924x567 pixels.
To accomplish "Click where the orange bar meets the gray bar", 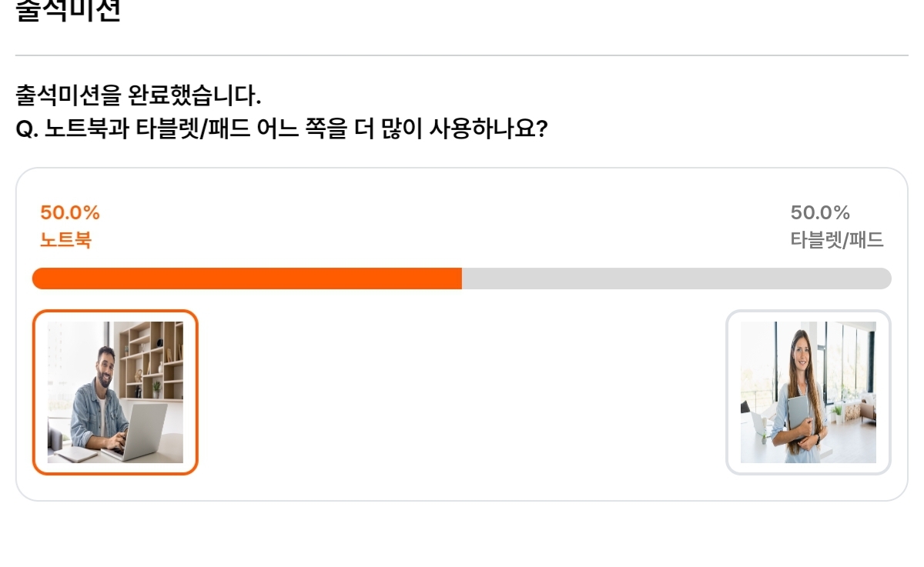I will click(462, 278).
